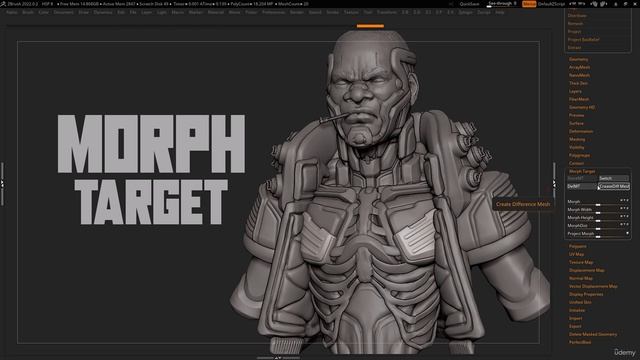Expand the Texture Map subpalette
The height and width of the screenshot is (360, 640).
(x=581, y=262)
